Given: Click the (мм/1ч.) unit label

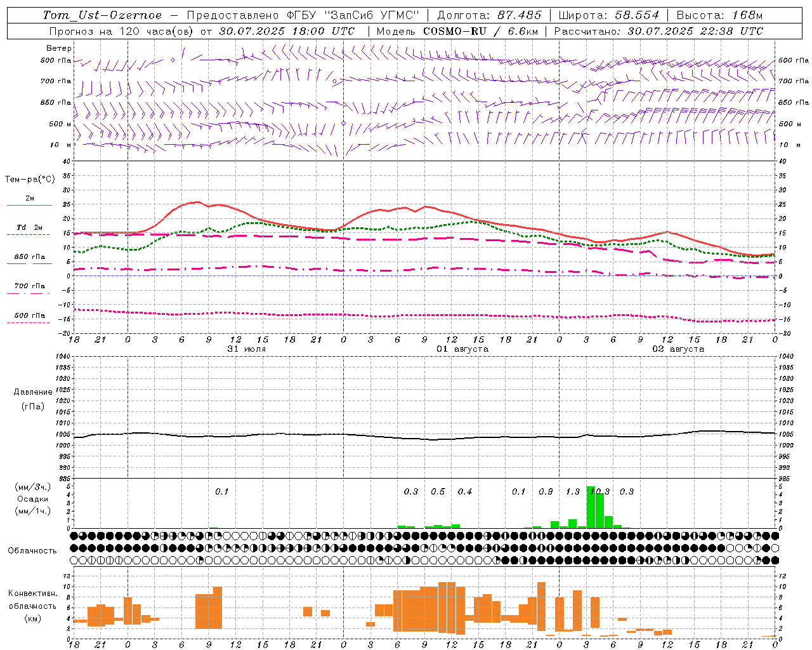Looking at the screenshot, I should 32,511.
